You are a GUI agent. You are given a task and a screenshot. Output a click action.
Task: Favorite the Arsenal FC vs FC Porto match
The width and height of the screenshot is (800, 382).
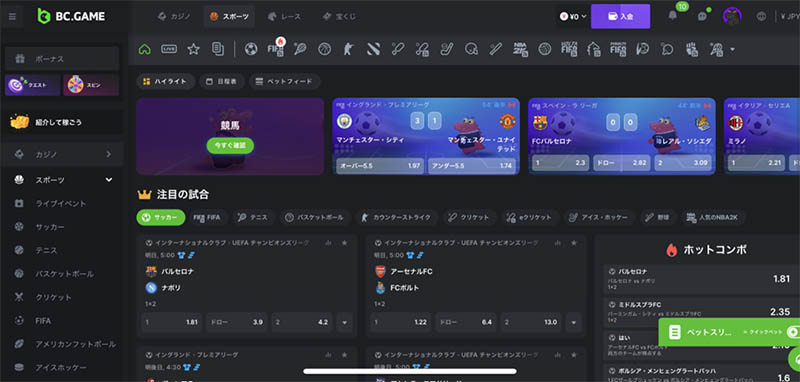[x=574, y=243]
